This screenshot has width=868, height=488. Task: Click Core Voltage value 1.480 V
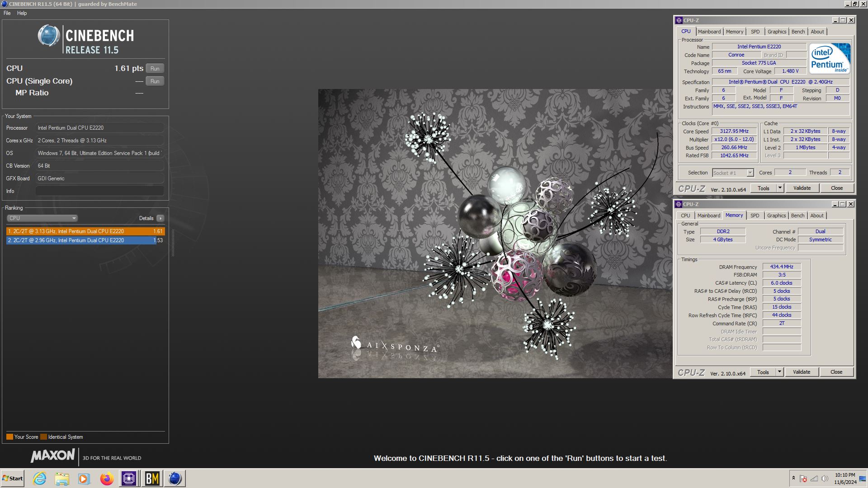click(791, 71)
